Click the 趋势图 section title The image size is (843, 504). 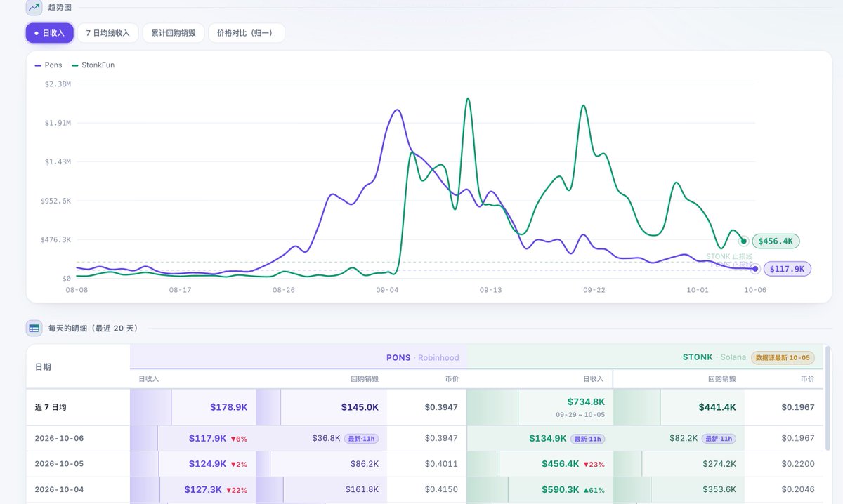click(x=59, y=7)
